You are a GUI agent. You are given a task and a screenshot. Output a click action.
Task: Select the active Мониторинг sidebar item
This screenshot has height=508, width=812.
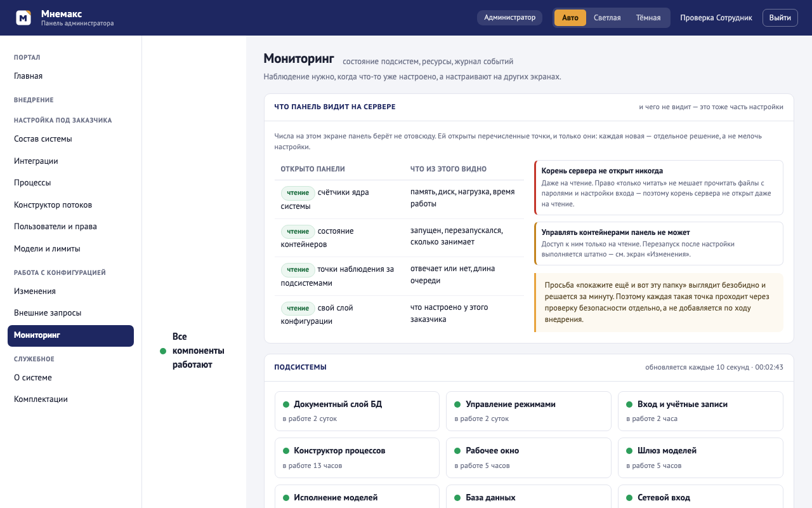pos(70,336)
